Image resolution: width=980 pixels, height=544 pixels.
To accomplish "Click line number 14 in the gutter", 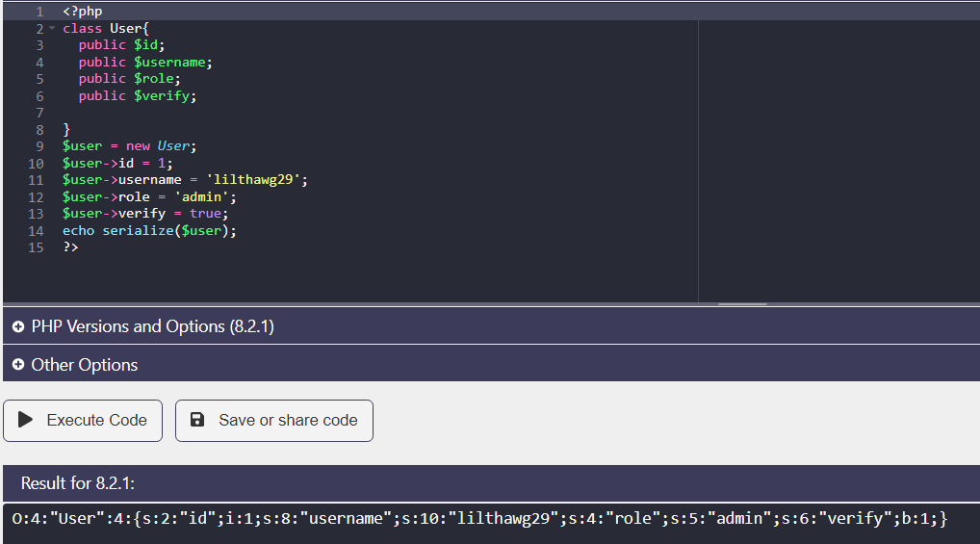I will [36, 231].
